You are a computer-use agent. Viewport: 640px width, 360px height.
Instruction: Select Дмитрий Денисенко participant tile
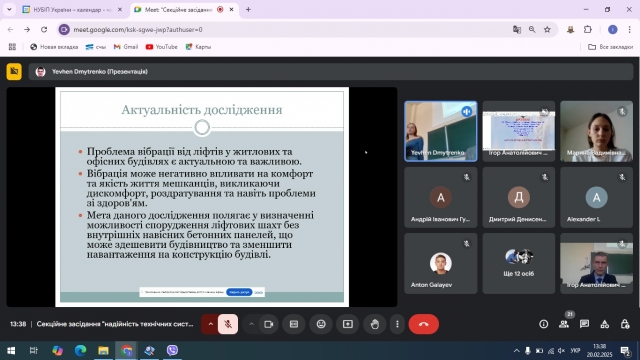pyautogui.click(x=518, y=197)
